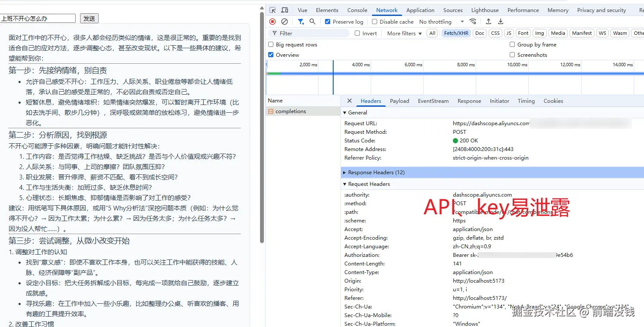Open the Application tab
The width and height of the screenshot is (644, 327).
[x=420, y=10]
